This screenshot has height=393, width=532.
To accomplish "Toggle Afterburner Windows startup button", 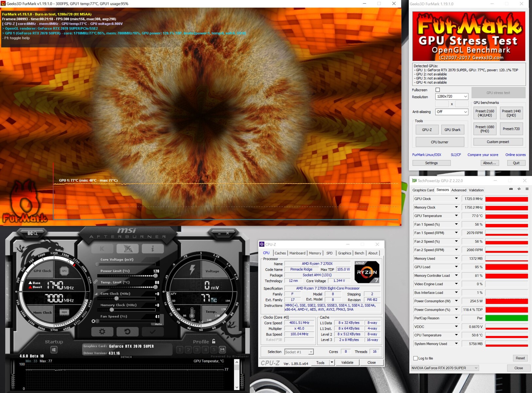I will [x=54, y=350].
